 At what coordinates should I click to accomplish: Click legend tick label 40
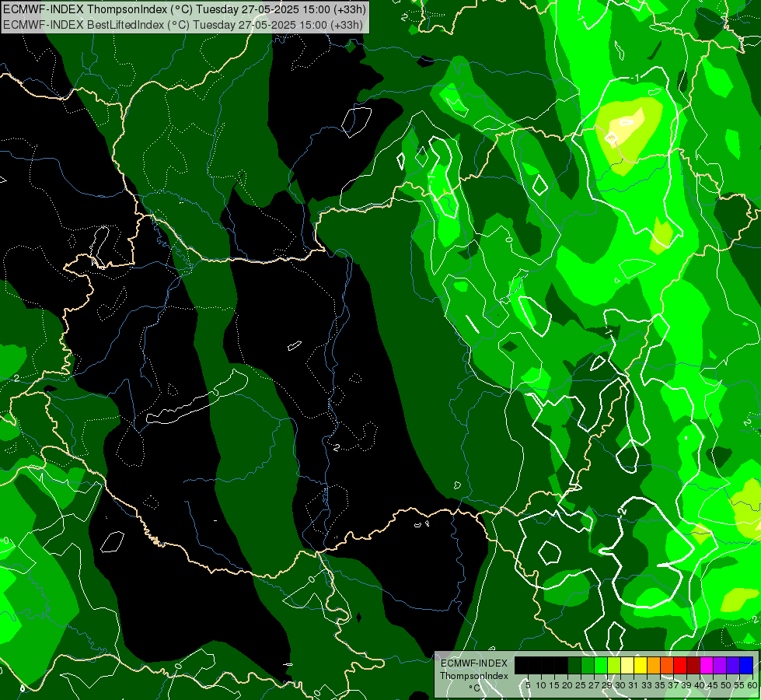click(700, 685)
